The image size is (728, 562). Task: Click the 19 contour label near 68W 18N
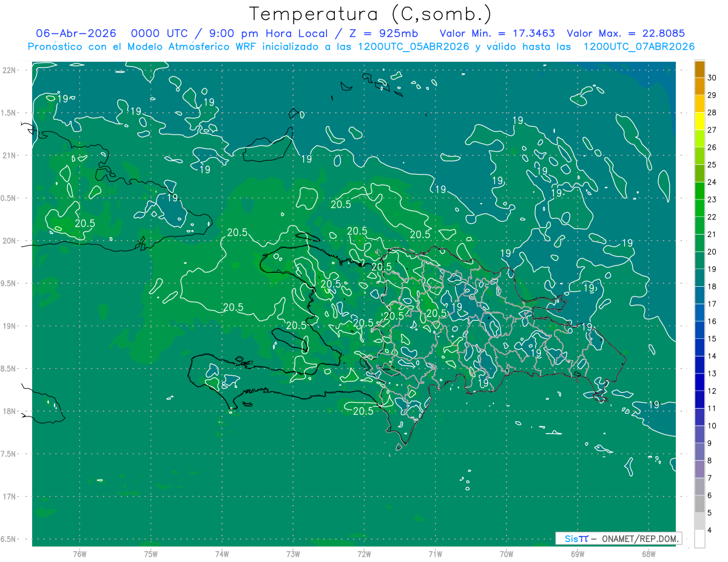[x=654, y=404]
